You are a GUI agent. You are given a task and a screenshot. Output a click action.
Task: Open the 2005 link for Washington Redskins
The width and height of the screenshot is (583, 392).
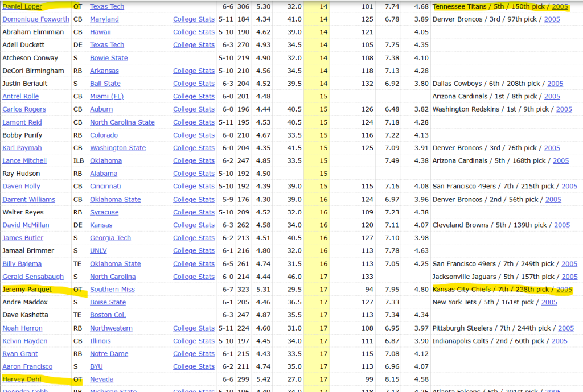pos(564,109)
